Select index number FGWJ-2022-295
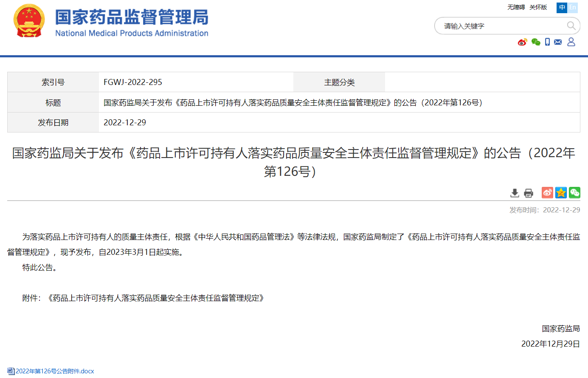588x378 pixels. (x=133, y=82)
